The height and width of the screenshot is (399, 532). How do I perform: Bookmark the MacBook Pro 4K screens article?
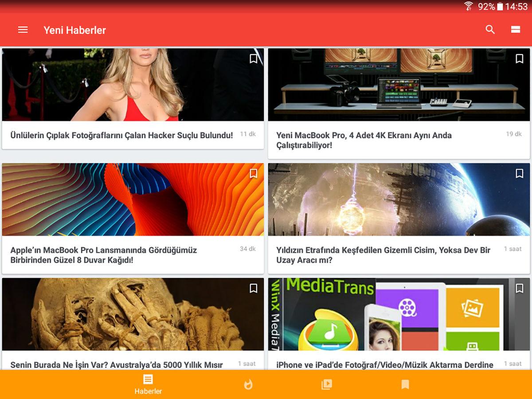tap(519, 59)
